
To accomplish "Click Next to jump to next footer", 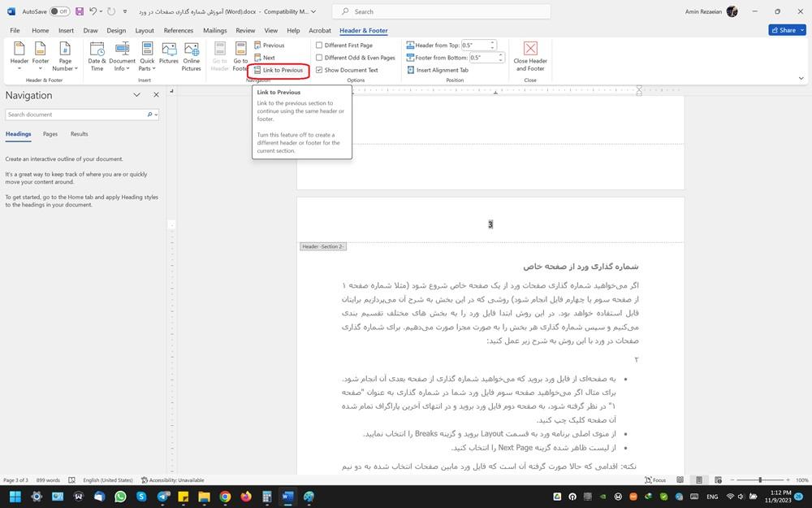I will 270,57.
